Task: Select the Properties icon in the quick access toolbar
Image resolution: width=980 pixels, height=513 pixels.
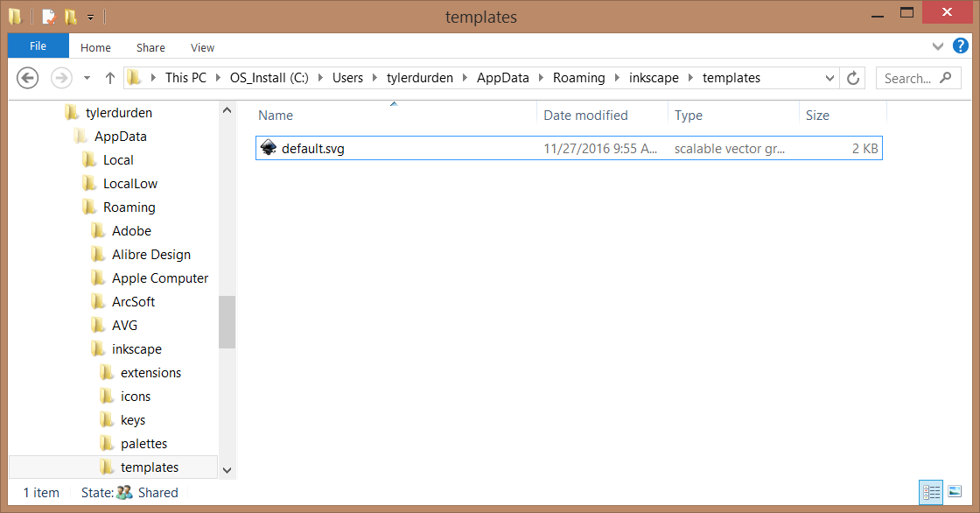Action: pos(48,16)
